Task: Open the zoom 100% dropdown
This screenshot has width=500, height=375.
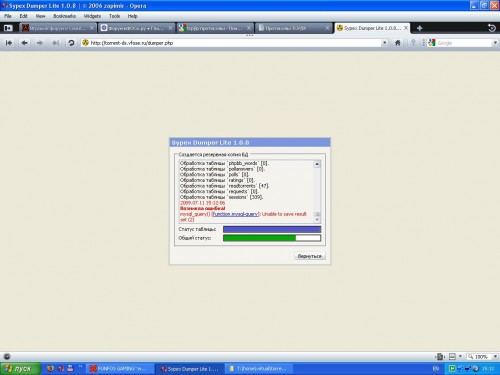Action: [495, 357]
